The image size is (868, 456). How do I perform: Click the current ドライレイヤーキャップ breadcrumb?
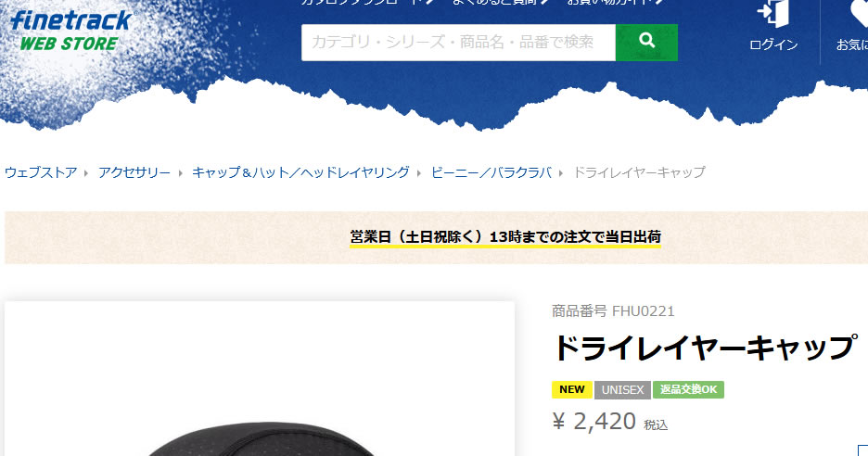(639, 172)
